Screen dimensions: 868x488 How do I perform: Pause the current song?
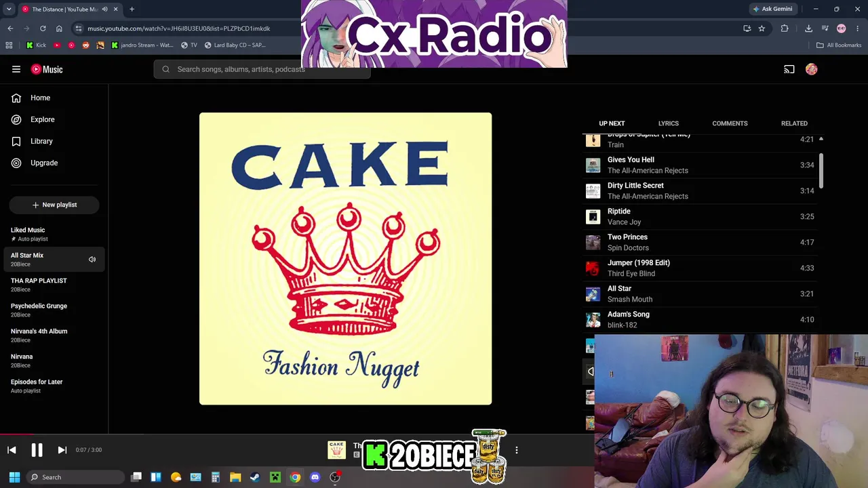tap(37, 450)
